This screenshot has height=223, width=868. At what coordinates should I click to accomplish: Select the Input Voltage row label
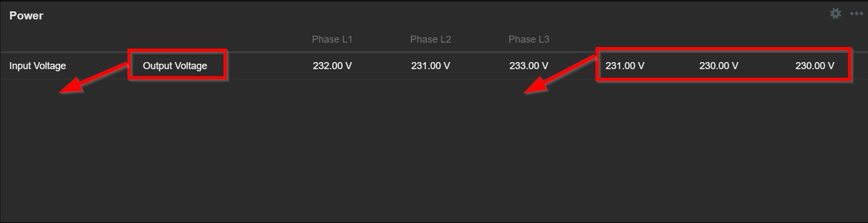point(37,66)
